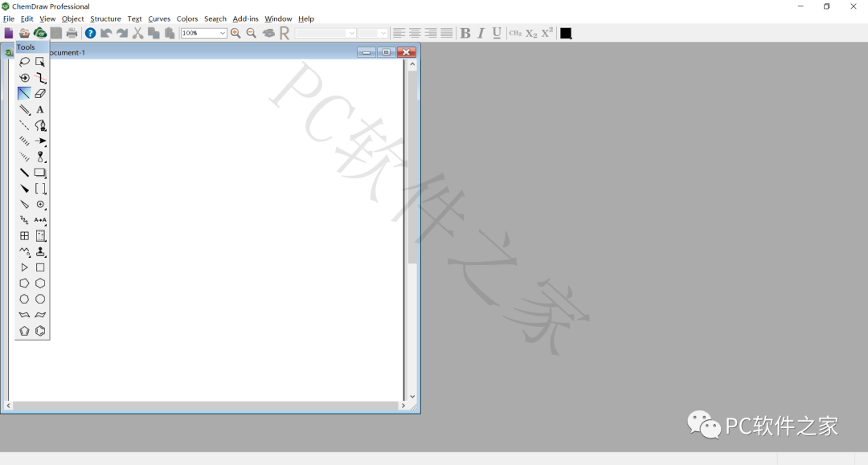868x465 pixels.
Task: Set right text alignment
Action: [431, 33]
